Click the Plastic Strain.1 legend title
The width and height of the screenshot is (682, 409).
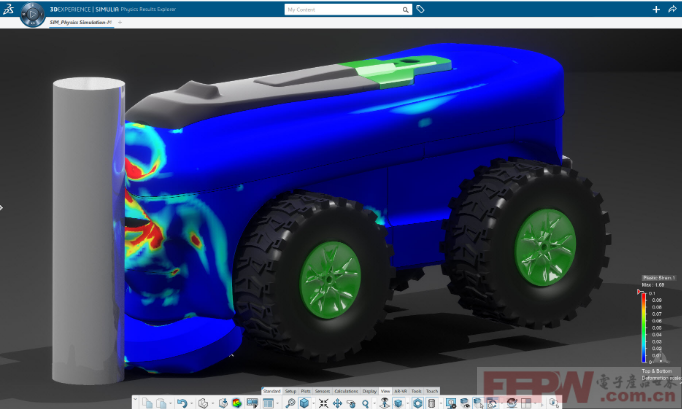pyautogui.click(x=659, y=278)
